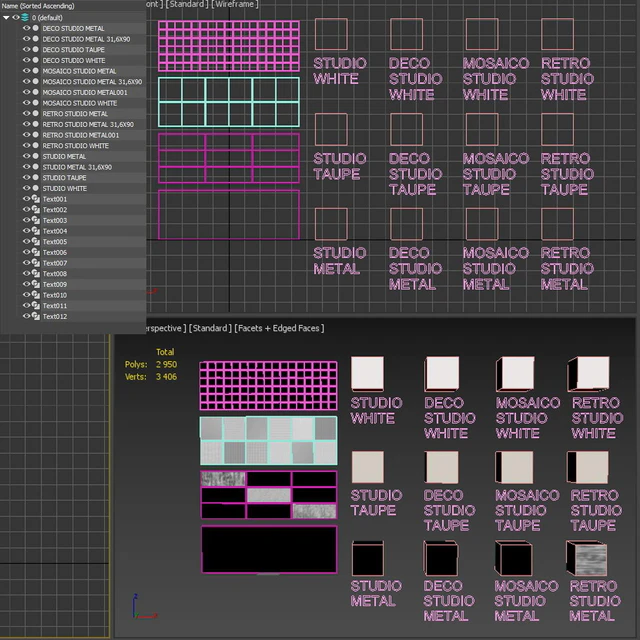The width and height of the screenshot is (640, 640).
Task: Toggle visibility of RETRO STUDIO METAL 31,6X90
Action: point(27,124)
